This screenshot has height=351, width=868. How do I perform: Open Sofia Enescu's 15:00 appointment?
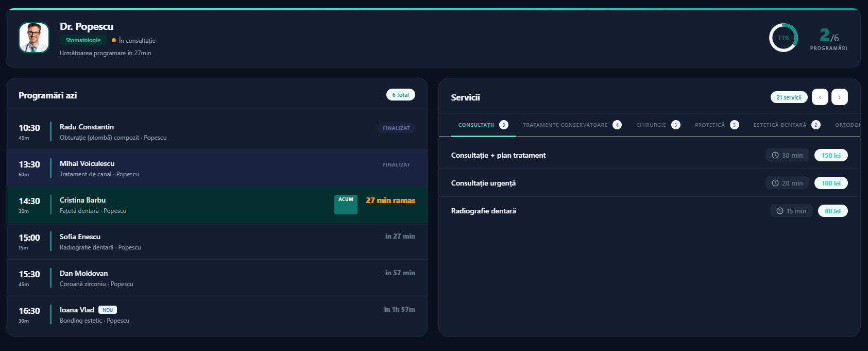point(217,241)
